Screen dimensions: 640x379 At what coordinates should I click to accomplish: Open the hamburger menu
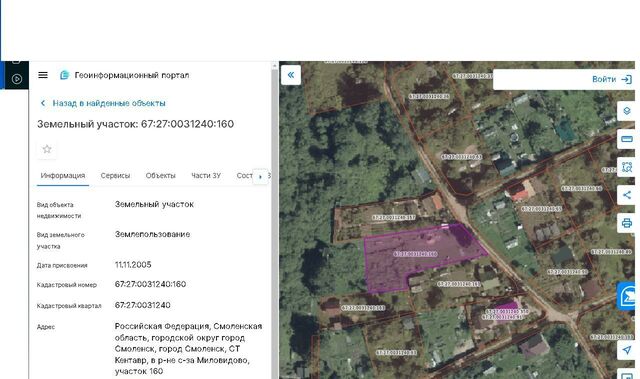tap(43, 75)
